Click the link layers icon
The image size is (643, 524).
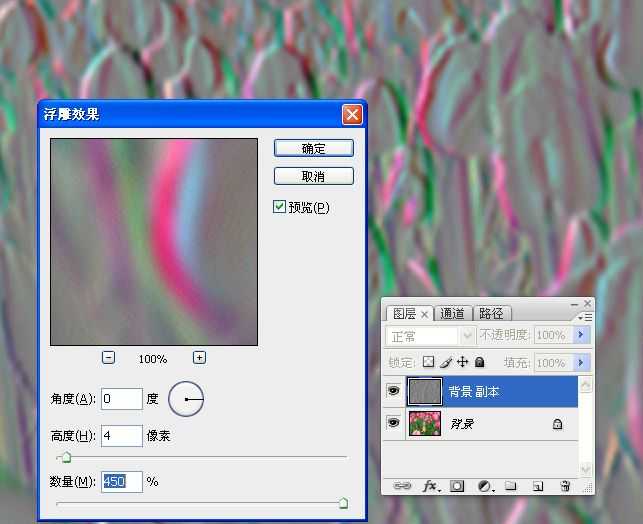tap(402, 486)
